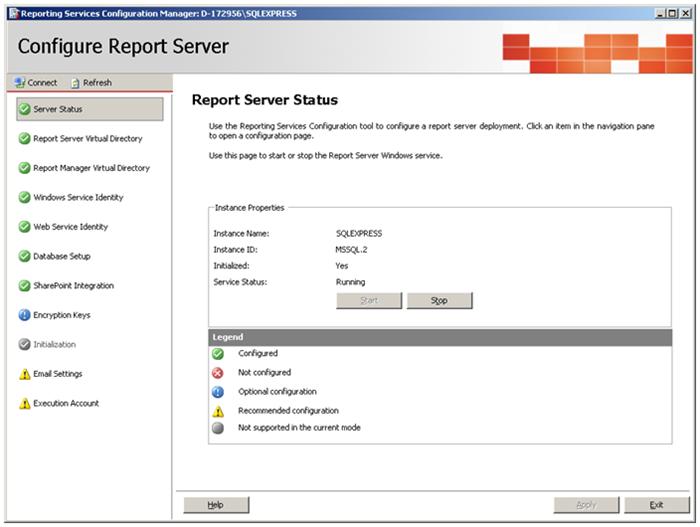Viewport: 700px width, 527px height.
Task: Click the Apply button
Action: [586, 505]
